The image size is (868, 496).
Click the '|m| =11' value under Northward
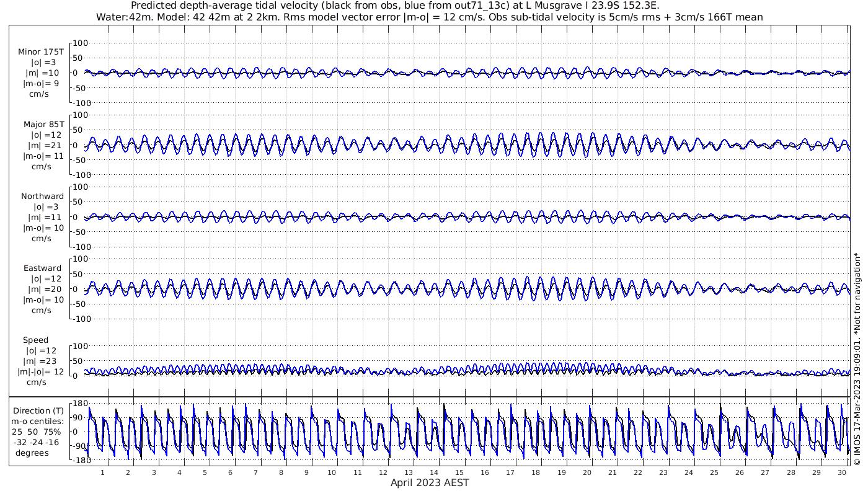tap(44, 218)
